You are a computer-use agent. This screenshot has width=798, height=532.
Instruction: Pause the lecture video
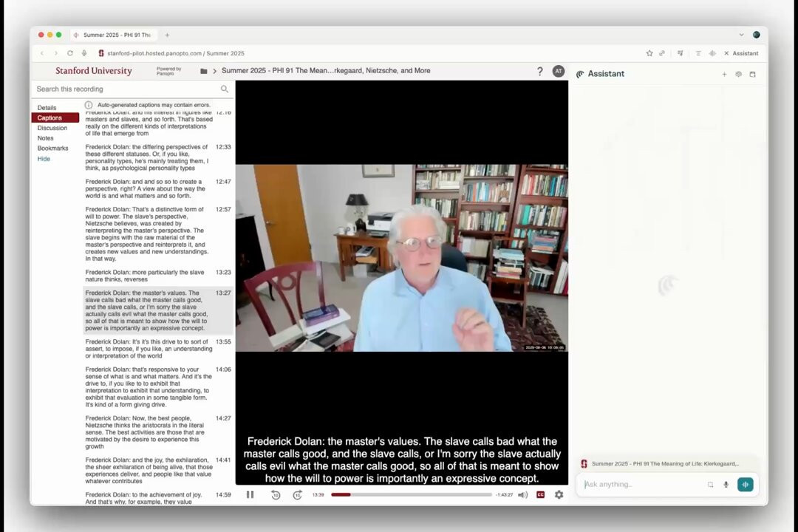pyautogui.click(x=250, y=495)
